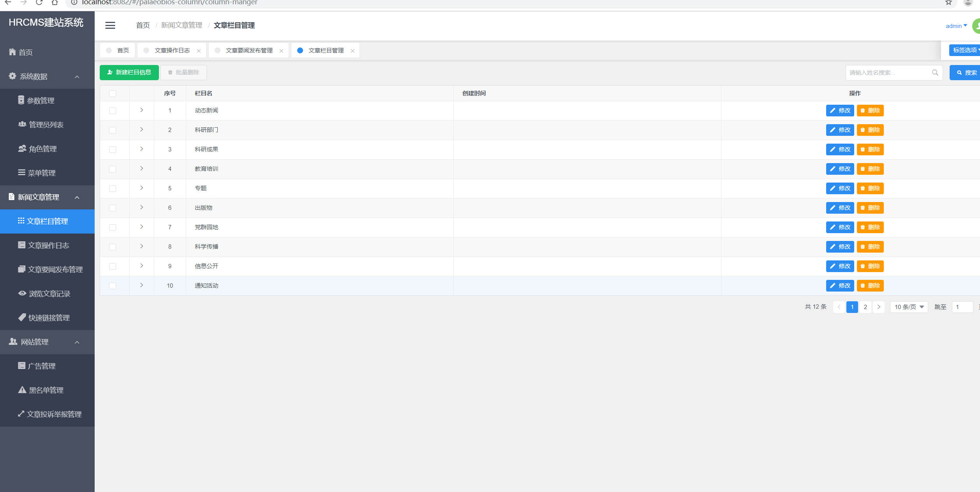Click 修改 on the 专题 row
Screen dimensions: 980x492
pos(840,188)
